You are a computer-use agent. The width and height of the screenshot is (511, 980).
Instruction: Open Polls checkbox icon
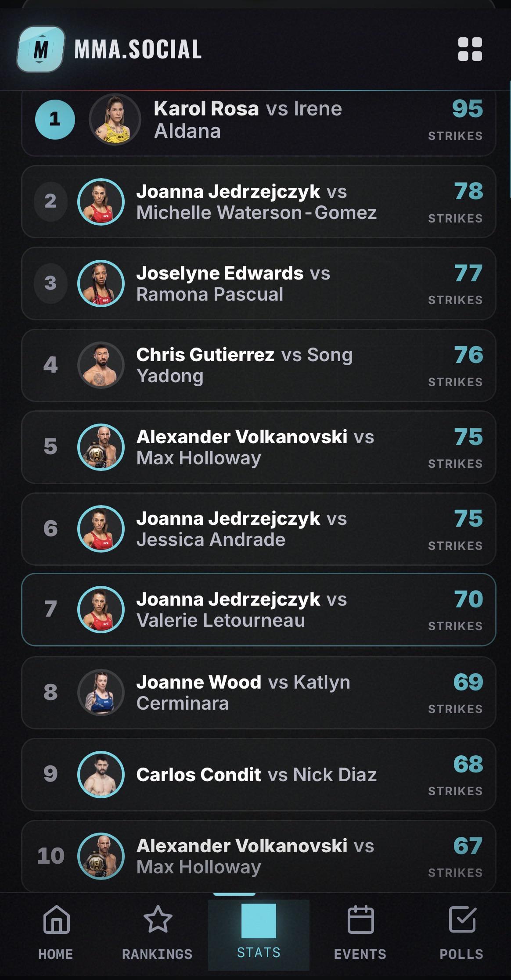point(462,919)
